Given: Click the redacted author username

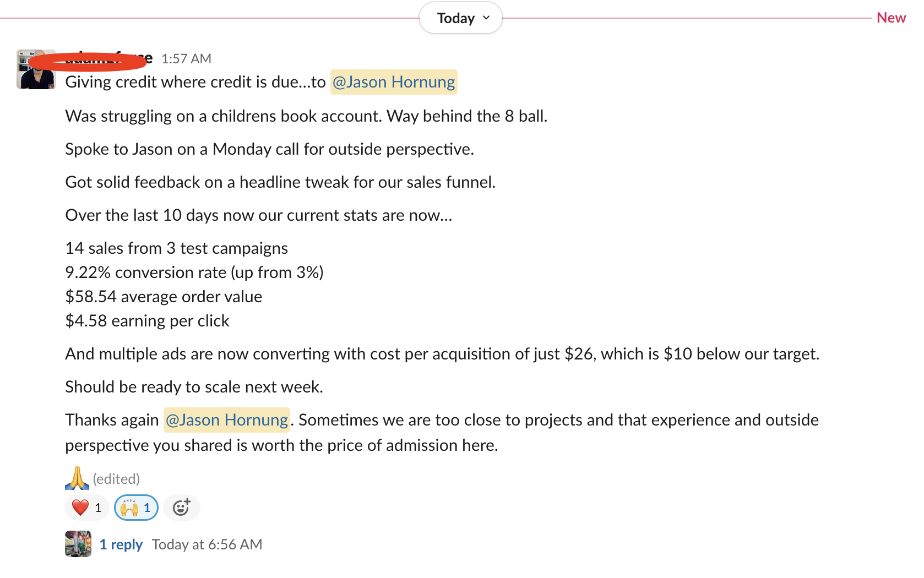Looking at the screenshot, I should [107, 58].
